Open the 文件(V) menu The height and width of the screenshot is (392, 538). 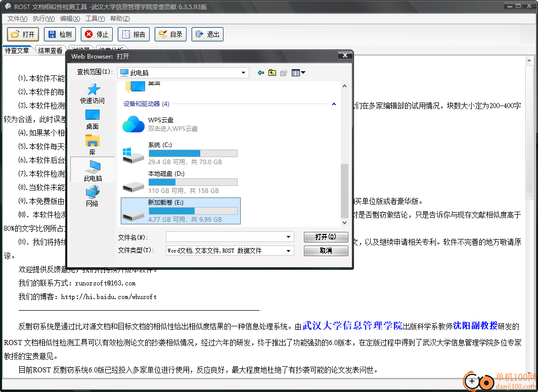(x=18, y=19)
